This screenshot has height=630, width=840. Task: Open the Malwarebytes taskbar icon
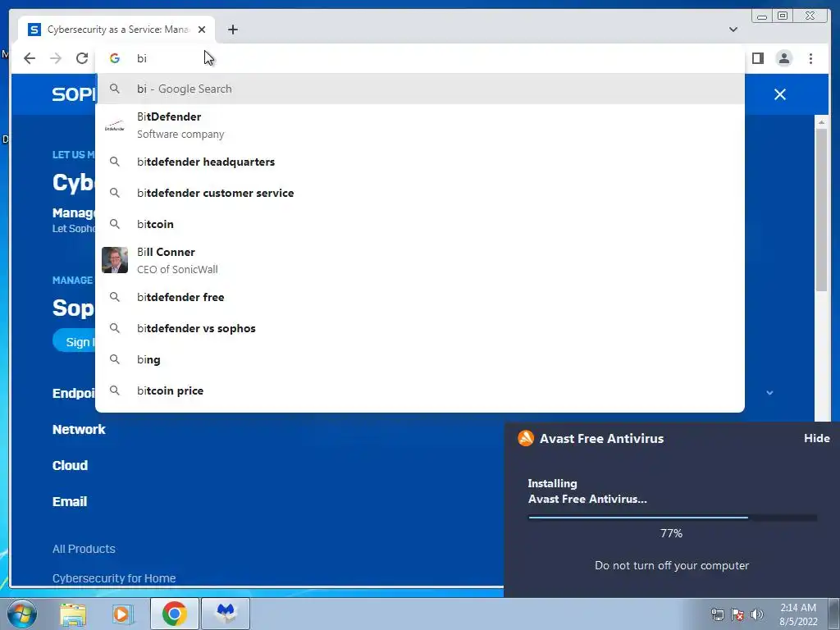point(226,614)
